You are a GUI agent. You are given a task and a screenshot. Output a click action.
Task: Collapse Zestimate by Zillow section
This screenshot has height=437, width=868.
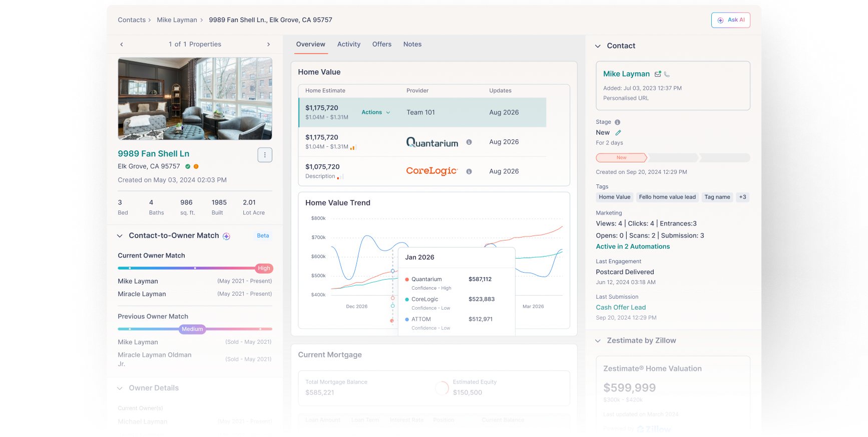598,341
